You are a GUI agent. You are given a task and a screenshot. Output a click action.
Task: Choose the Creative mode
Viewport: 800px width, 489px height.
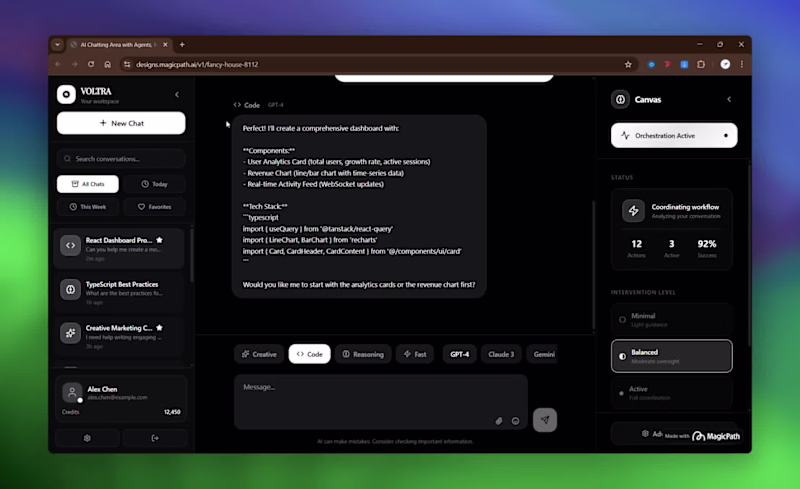tap(259, 354)
